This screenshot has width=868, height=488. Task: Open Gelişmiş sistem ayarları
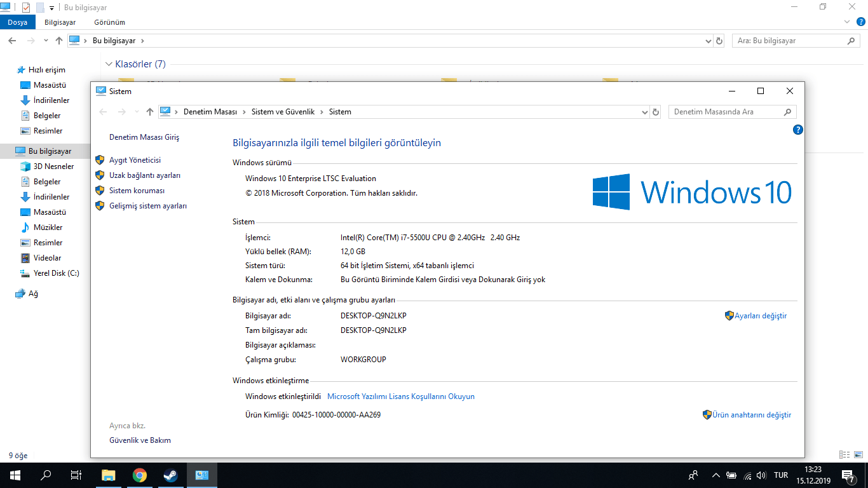coord(148,206)
